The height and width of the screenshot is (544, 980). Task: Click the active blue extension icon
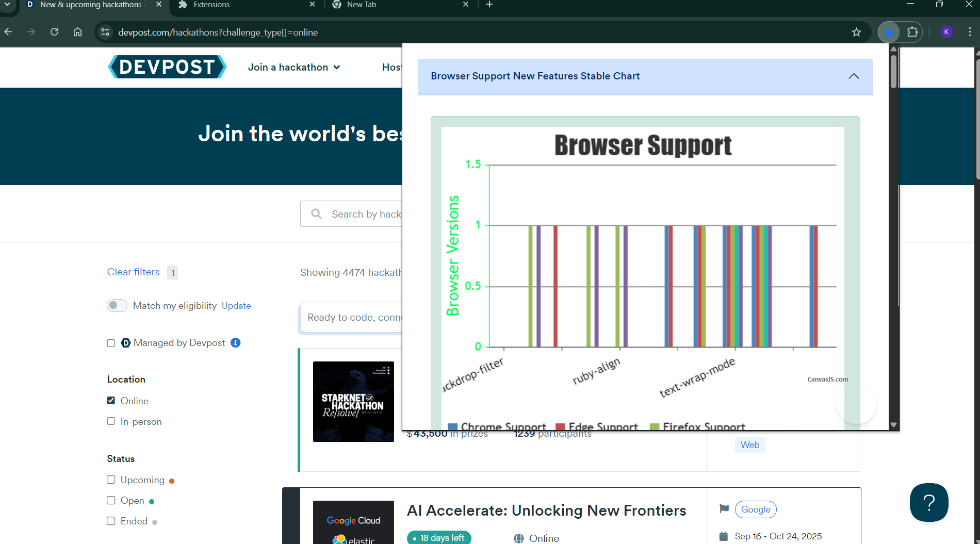coord(889,32)
